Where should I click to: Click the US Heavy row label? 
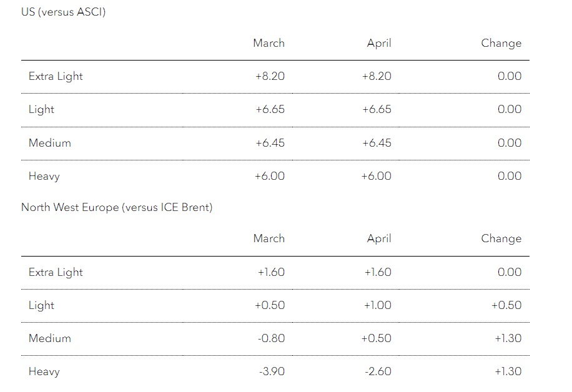click(44, 176)
